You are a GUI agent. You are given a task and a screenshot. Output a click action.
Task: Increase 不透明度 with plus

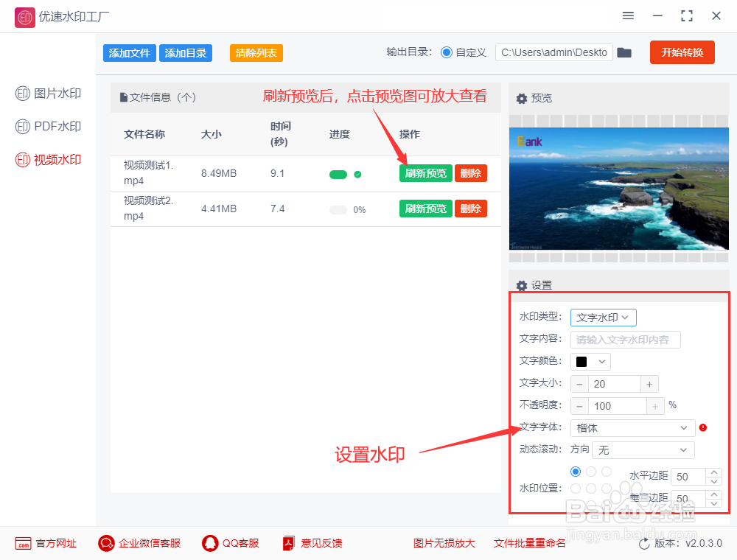click(655, 407)
